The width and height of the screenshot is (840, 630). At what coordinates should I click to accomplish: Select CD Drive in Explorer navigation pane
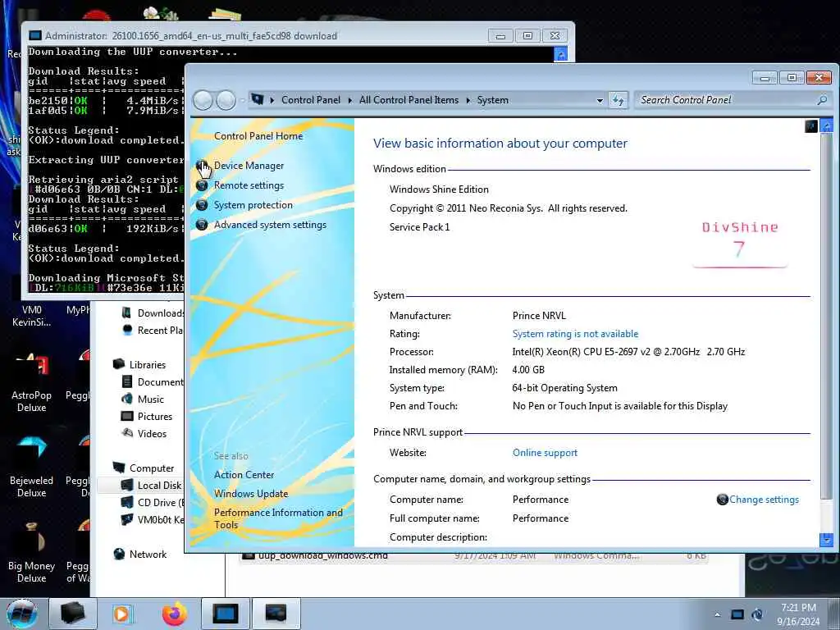[160, 503]
